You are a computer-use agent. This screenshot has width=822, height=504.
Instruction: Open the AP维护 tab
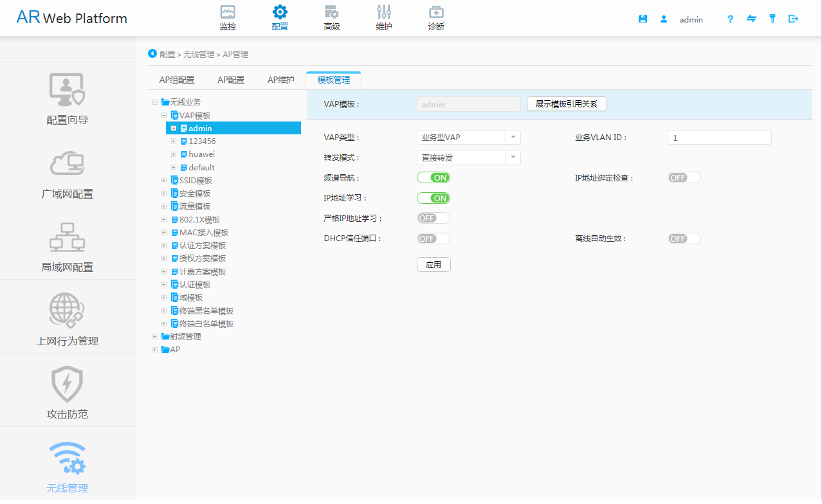pos(280,80)
